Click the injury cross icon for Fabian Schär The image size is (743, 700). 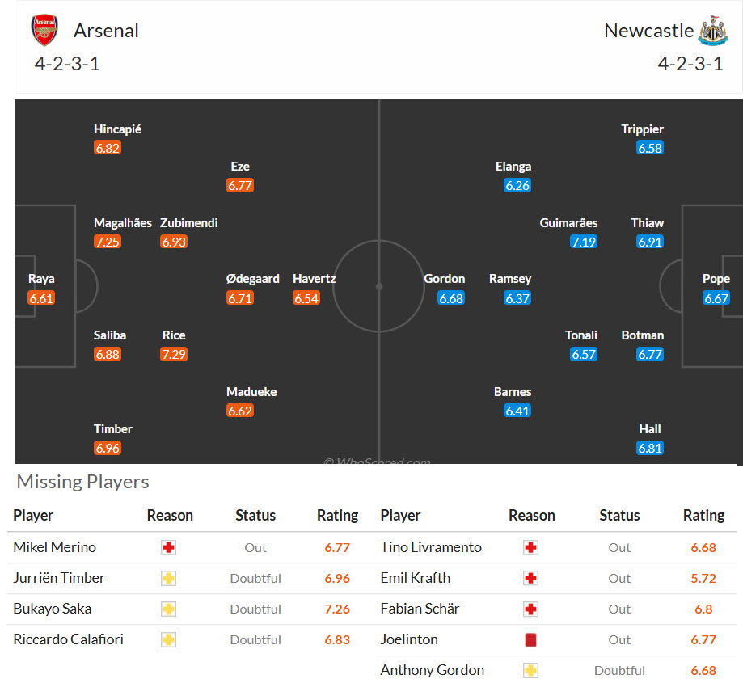point(531,609)
